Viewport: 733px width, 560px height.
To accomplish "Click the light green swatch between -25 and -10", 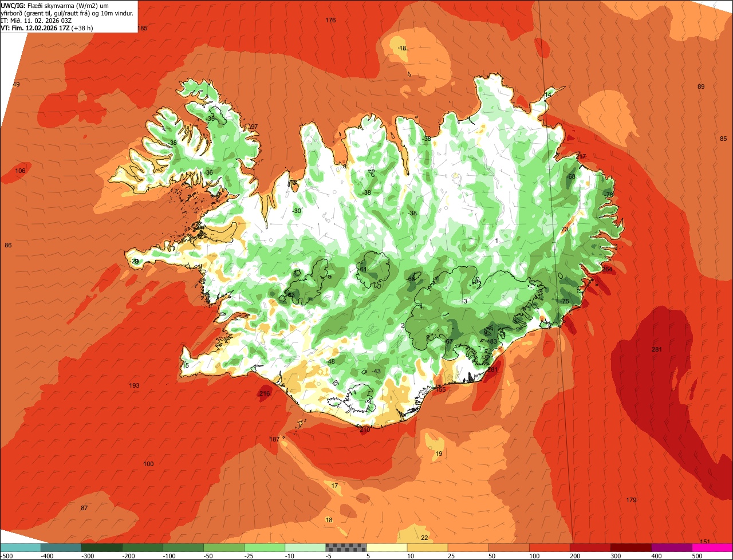I will pyautogui.click(x=265, y=547).
